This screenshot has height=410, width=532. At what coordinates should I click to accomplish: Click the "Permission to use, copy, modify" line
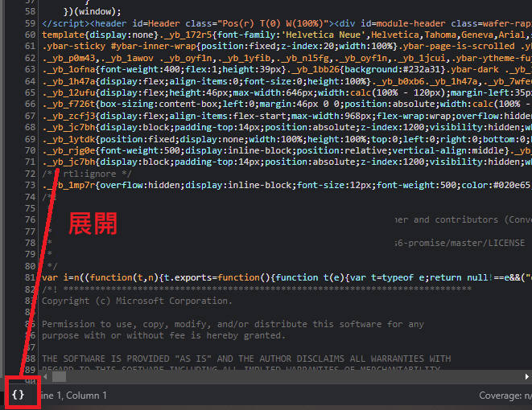coord(233,324)
